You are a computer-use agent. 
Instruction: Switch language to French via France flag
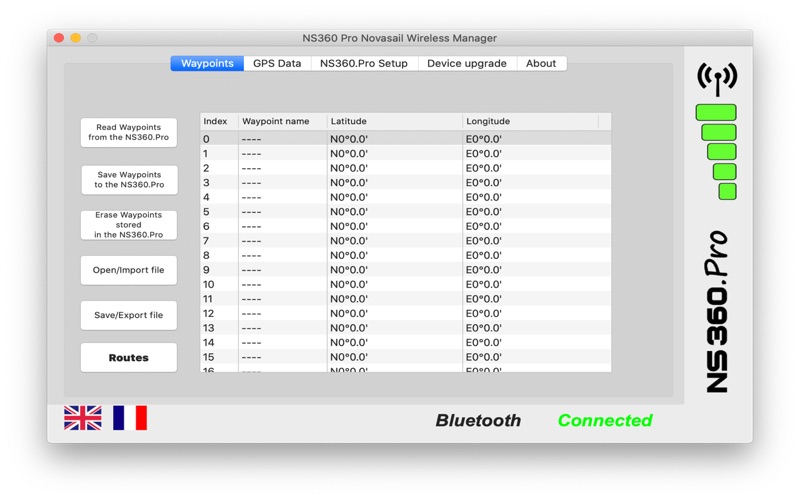[x=130, y=418]
